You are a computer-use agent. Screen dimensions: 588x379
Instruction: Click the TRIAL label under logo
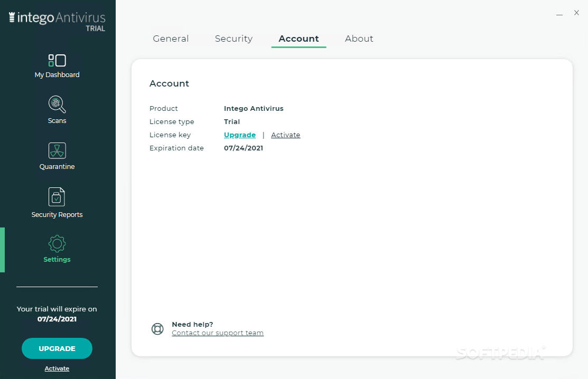(95, 29)
